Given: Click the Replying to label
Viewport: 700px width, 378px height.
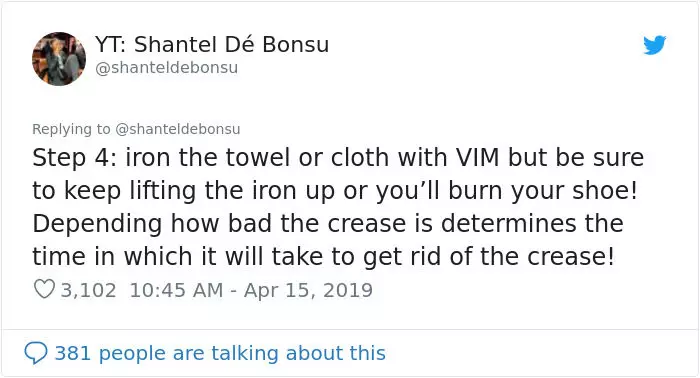Looking at the screenshot, I should point(71,129).
